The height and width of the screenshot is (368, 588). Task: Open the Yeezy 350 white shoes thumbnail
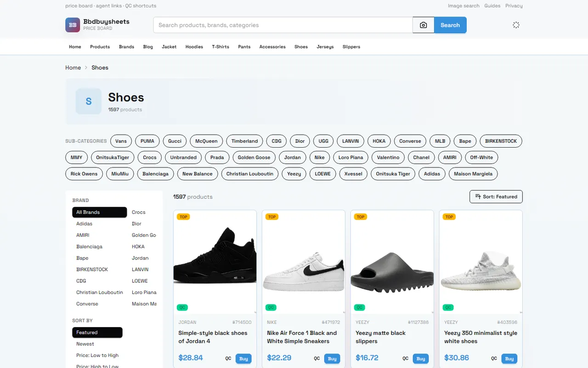pos(481,262)
